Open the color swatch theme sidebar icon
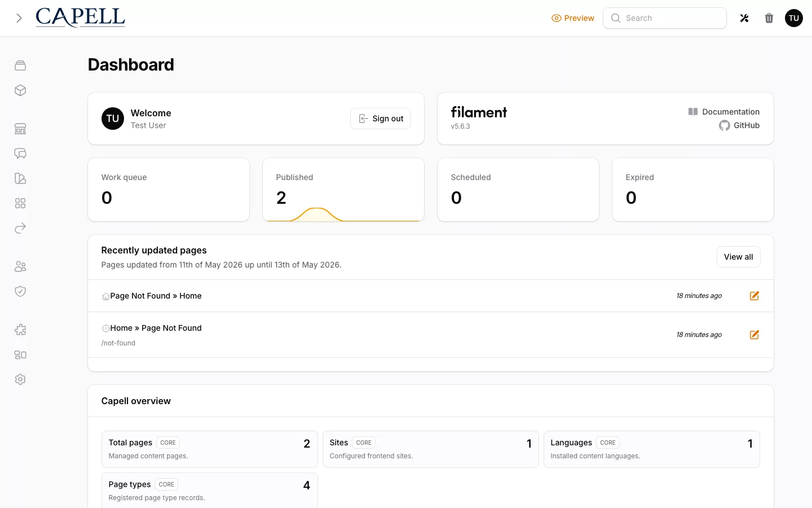This screenshot has width=812, height=508. click(x=20, y=178)
